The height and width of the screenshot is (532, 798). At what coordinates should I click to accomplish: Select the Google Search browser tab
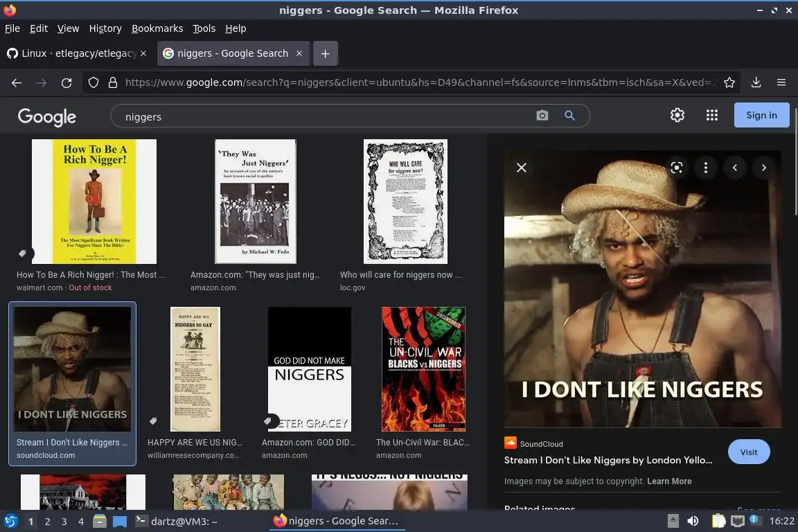(233, 53)
